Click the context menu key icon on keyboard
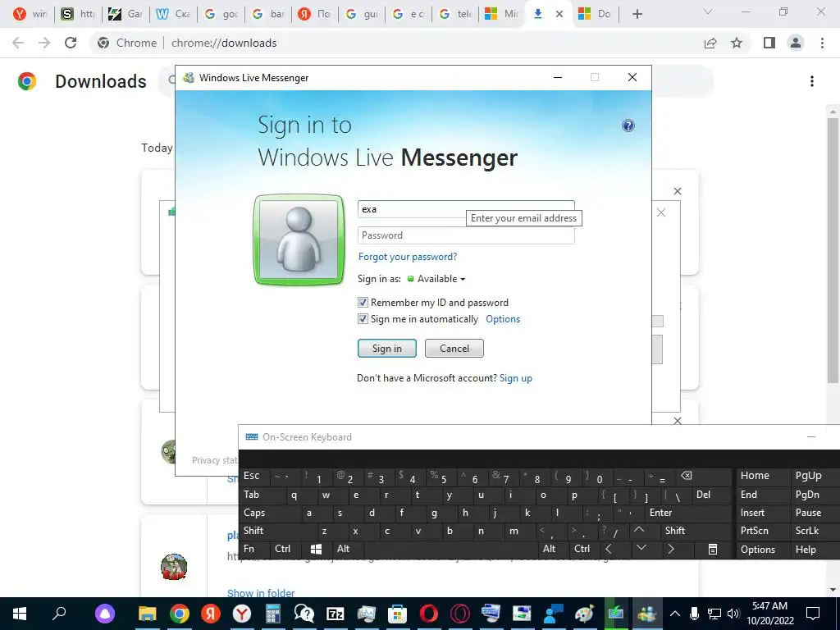840x630 pixels. click(713, 549)
